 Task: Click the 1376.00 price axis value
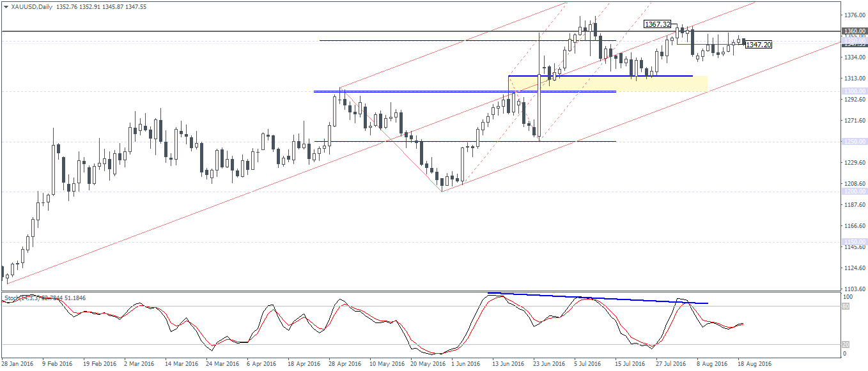(x=854, y=15)
